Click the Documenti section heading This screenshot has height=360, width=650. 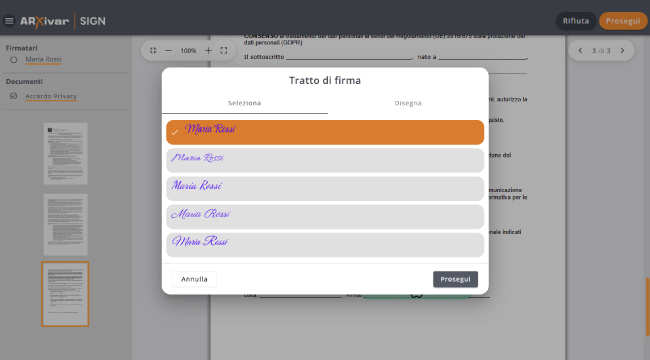(x=24, y=82)
